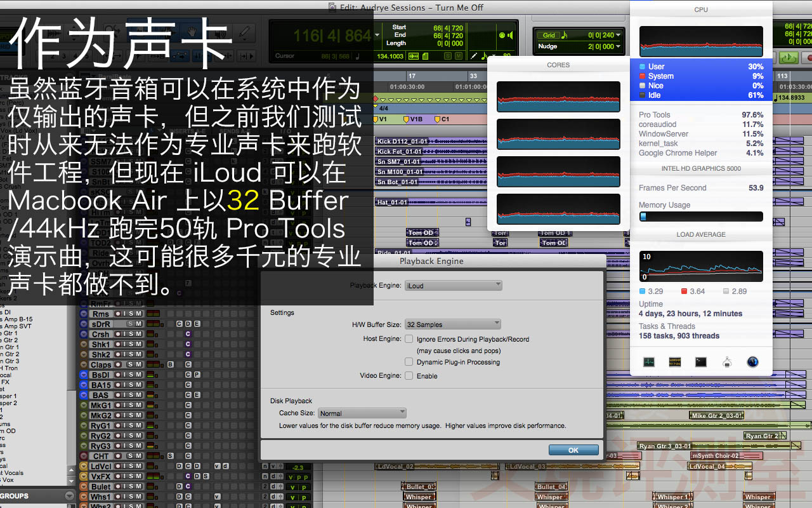Click the 4/4 meter marker

coord(383,109)
